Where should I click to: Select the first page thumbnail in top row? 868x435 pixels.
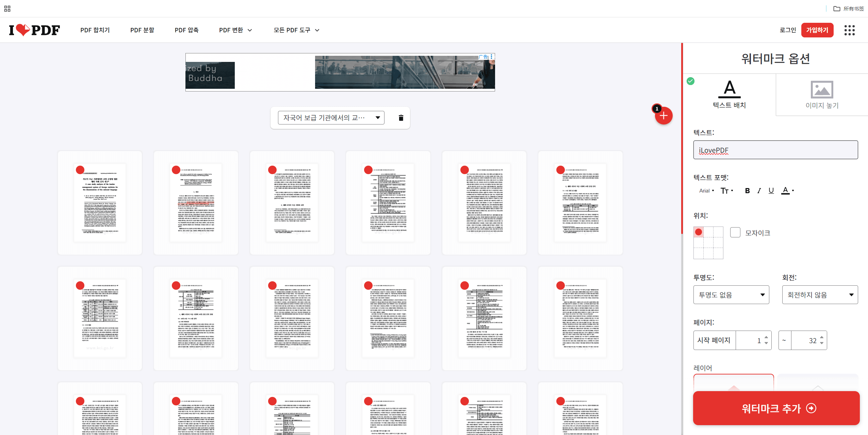point(100,203)
